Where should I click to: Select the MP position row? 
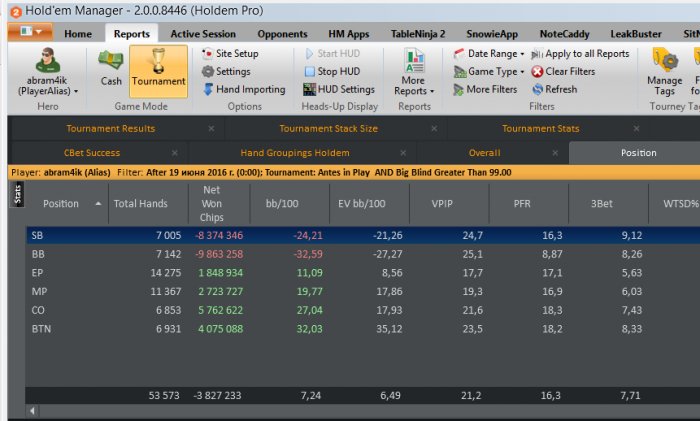(363, 292)
